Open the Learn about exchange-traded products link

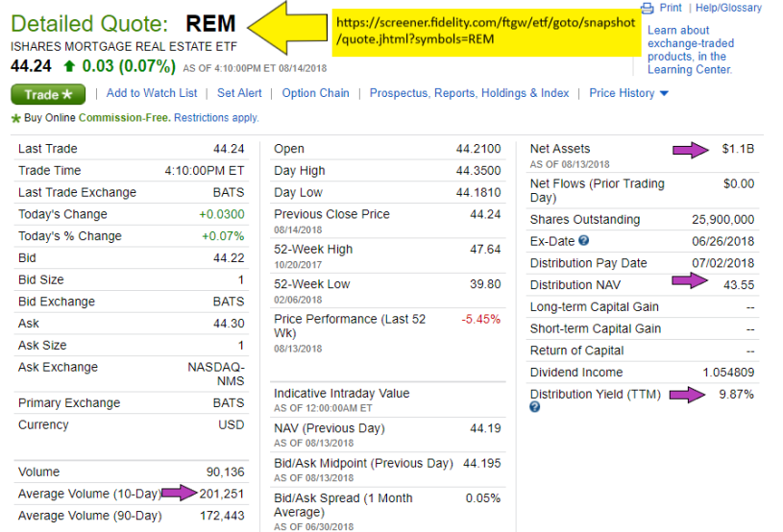(x=691, y=50)
